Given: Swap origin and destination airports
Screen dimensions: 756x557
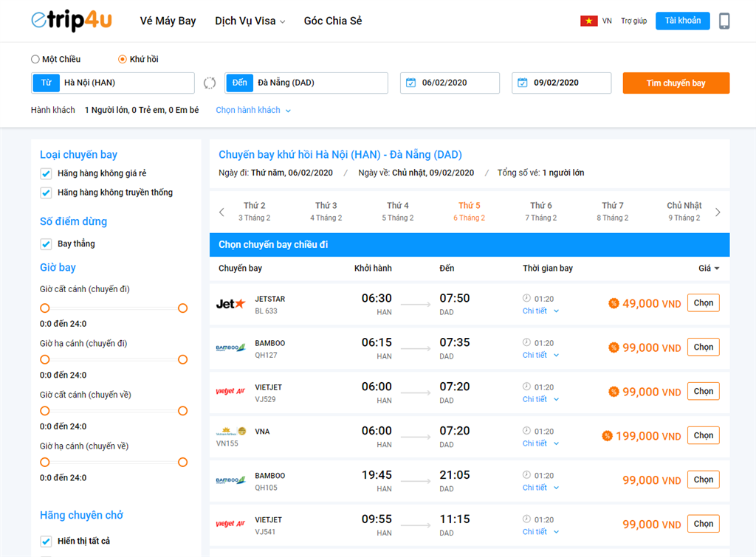Looking at the screenshot, I should pos(209,83).
